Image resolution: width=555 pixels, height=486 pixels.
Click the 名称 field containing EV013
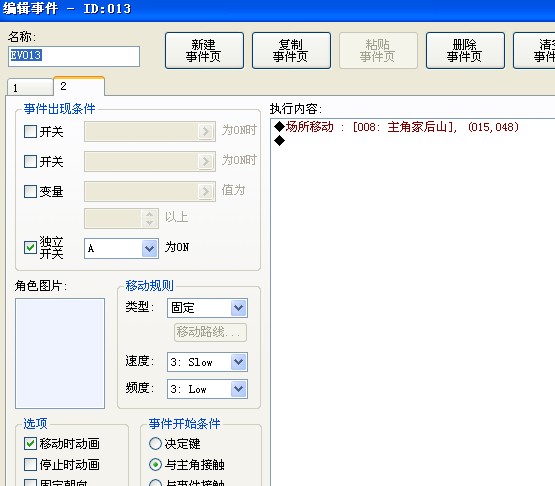pyautogui.click(x=74, y=56)
